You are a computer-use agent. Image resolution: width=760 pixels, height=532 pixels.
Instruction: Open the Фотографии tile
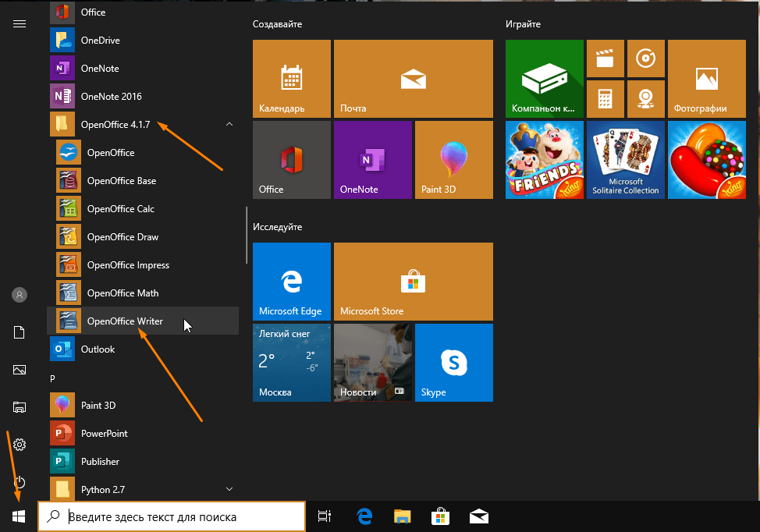[707, 79]
